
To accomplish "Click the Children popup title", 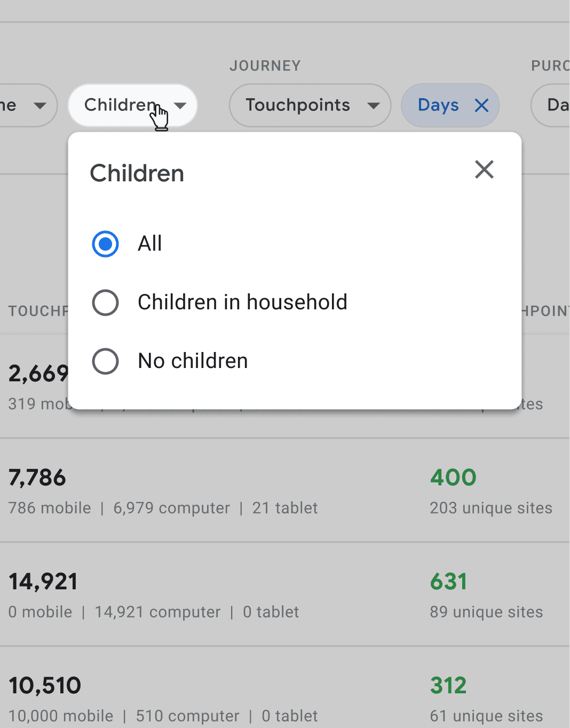I will (137, 173).
